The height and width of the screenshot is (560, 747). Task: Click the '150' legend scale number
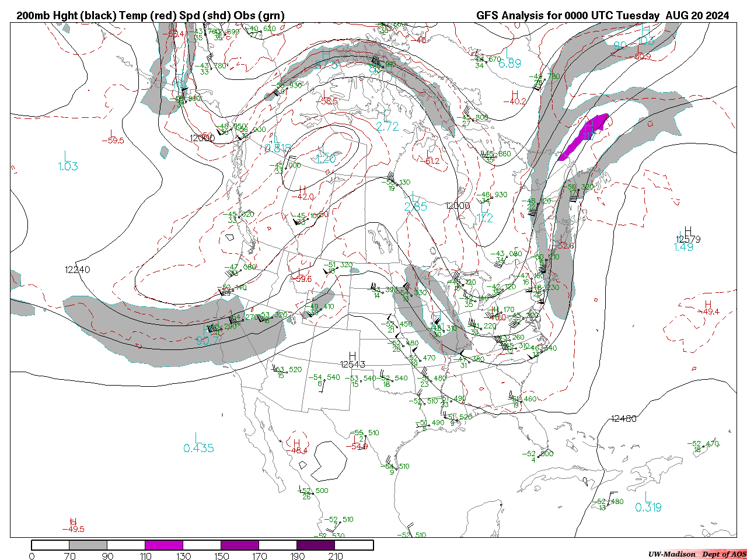coord(221,556)
